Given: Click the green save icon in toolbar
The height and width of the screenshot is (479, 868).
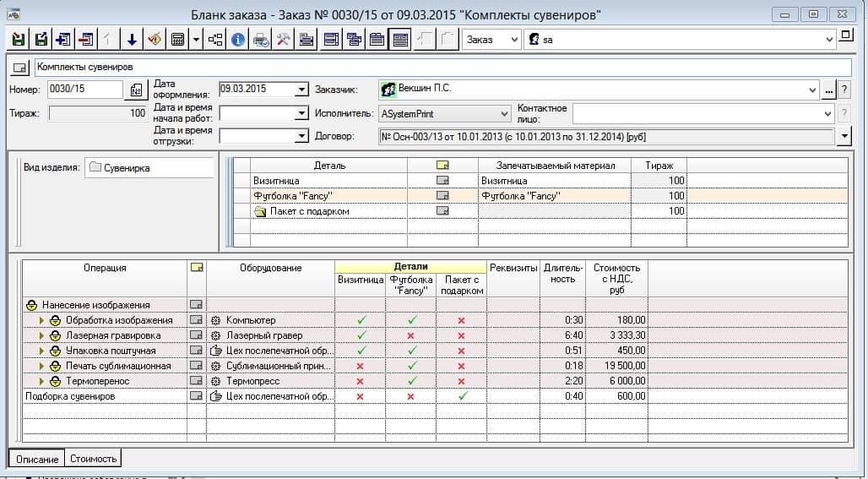Looking at the screenshot, I should 19,39.
